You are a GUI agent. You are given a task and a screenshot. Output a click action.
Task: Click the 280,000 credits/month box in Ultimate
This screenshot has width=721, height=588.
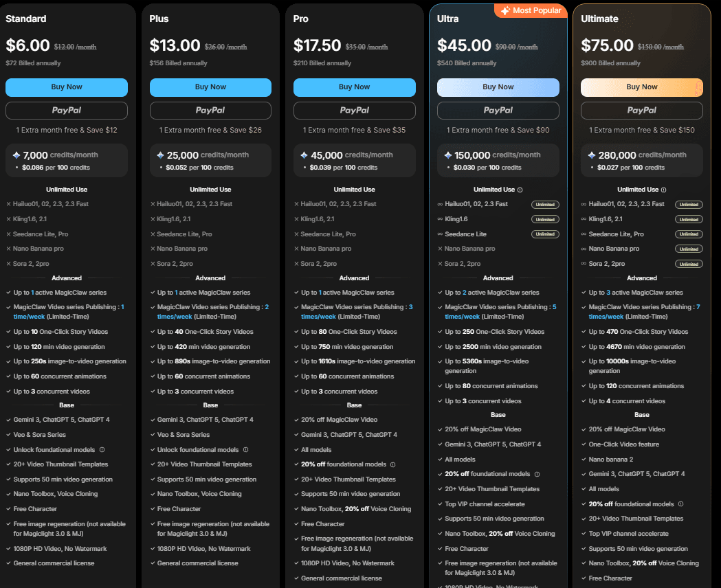click(x=642, y=160)
